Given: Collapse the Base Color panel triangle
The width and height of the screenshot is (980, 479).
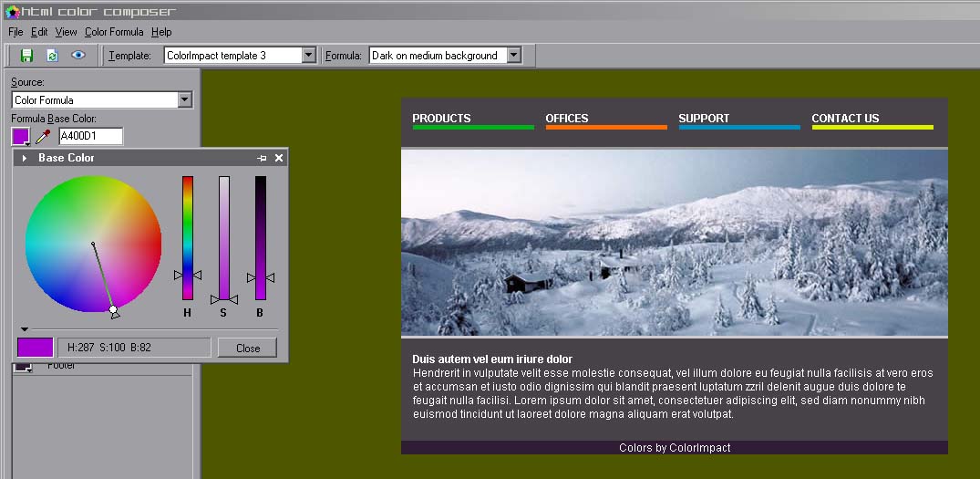Looking at the screenshot, I should [24, 158].
